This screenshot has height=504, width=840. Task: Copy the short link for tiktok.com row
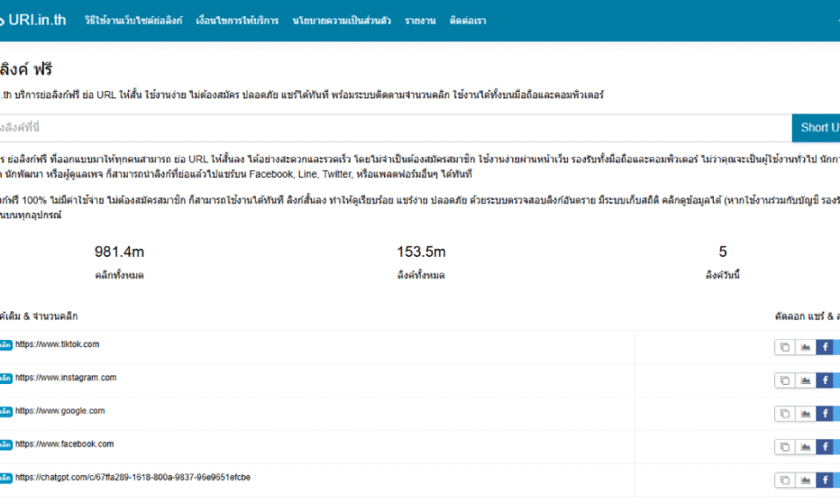point(785,347)
